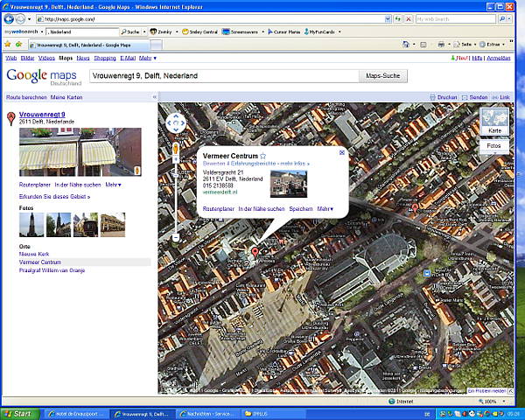Screen dimensions: 525x420
Task: Open the Street View awning photo thumbnail
Action: pos(80,152)
